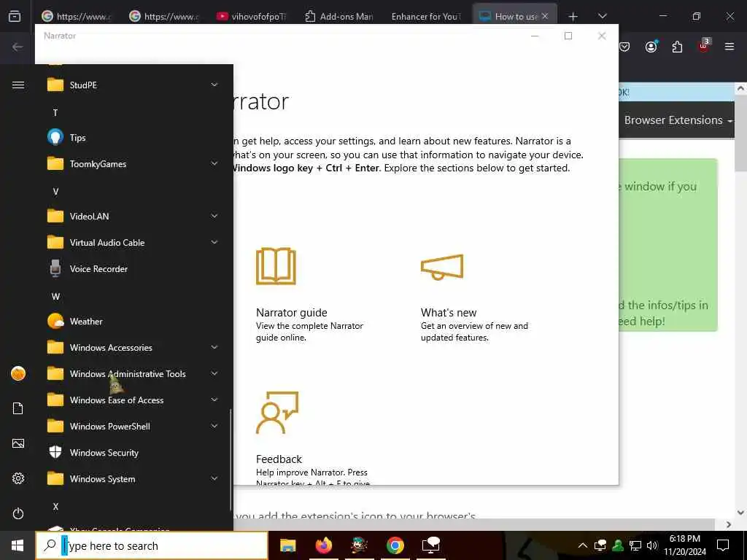This screenshot has width=747, height=560.
Task: Open the Browser Extensions dropdown
Action: pyautogui.click(x=678, y=120)
